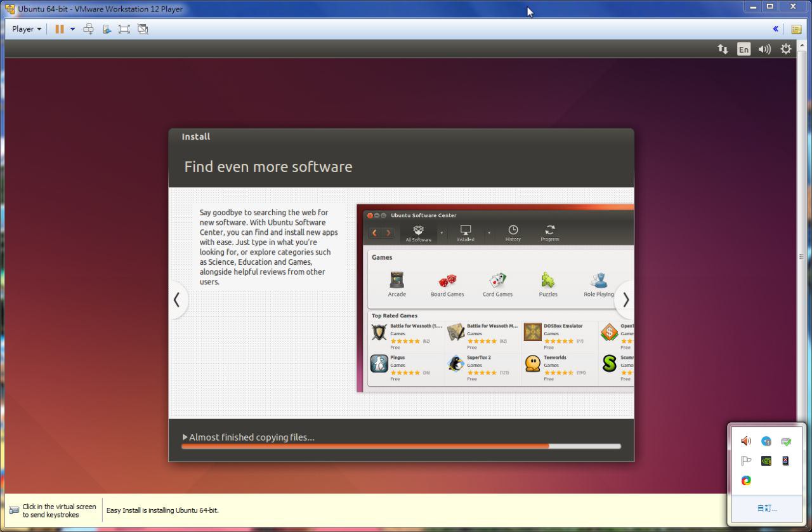This screenshot has width=812, height=532.
Task: Open the Ubuntu network indicator
Action: click(x=723, y=49)
